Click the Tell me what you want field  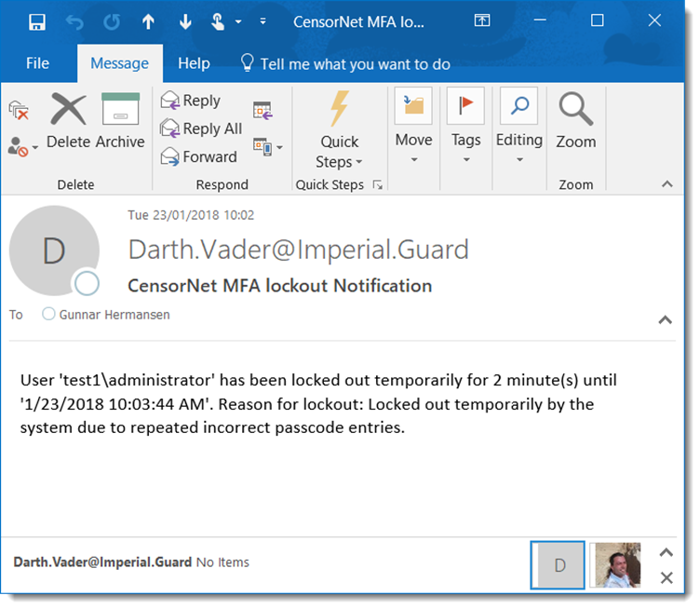coord(355,64)
